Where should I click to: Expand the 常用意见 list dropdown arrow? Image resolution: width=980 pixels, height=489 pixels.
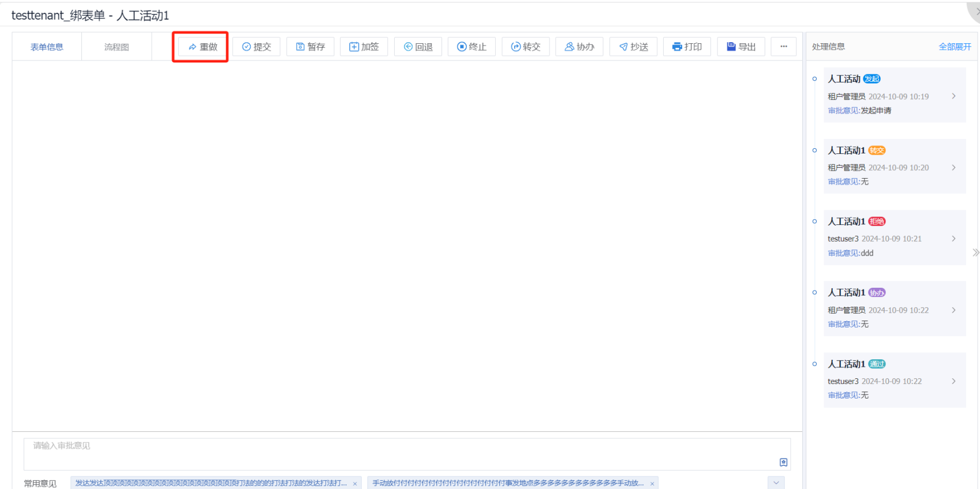(x=776, y=483)
